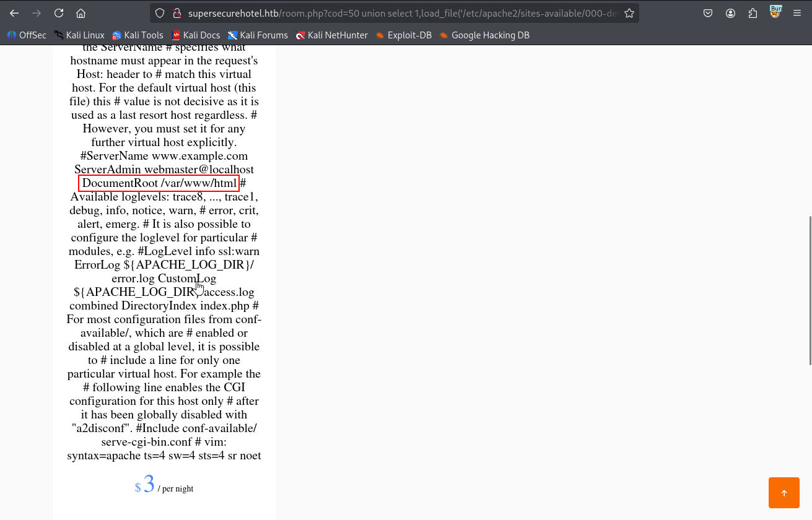The image size is (812, 520).
Task: Open the Pocket save icon
Action: click(x=708, y=13)
